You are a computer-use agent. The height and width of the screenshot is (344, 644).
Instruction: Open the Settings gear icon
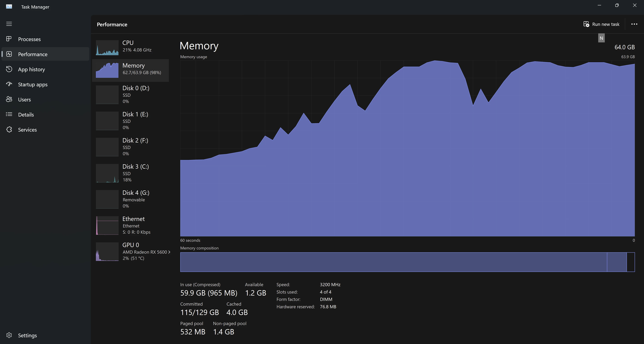9,335
